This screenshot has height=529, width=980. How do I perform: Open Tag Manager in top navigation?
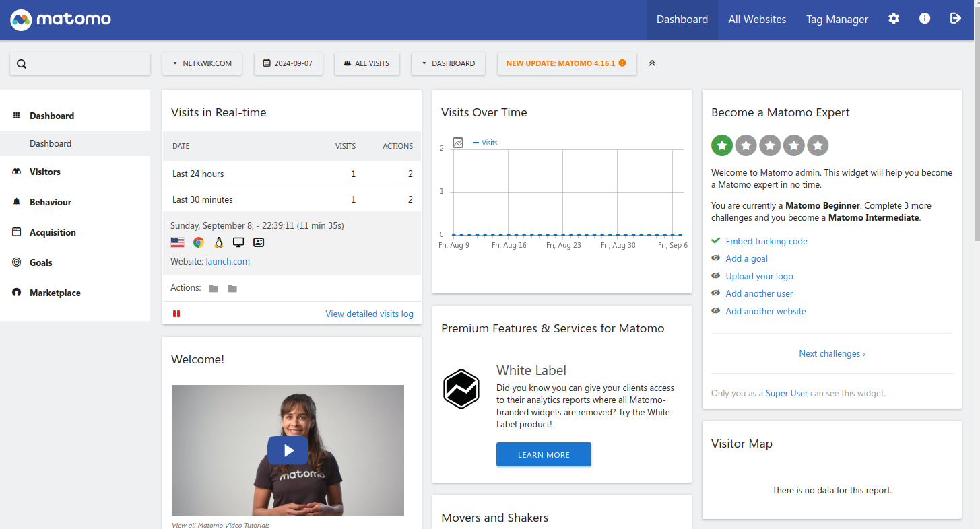pos(837,20)
